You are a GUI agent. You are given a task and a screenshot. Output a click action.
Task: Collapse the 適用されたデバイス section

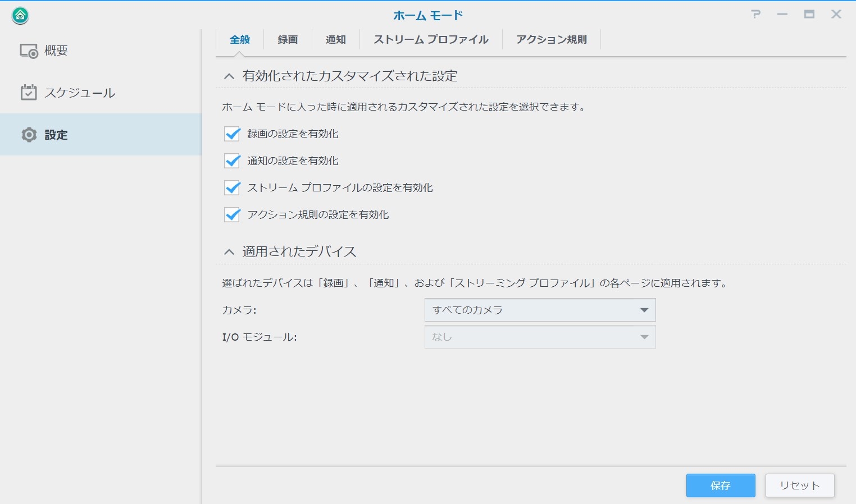tap(229, 252)
